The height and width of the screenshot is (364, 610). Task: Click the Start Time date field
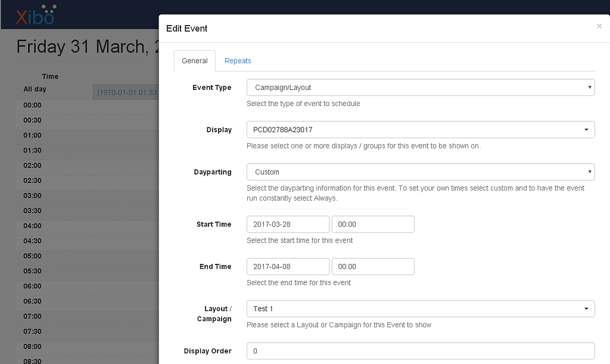coord(288,224)
